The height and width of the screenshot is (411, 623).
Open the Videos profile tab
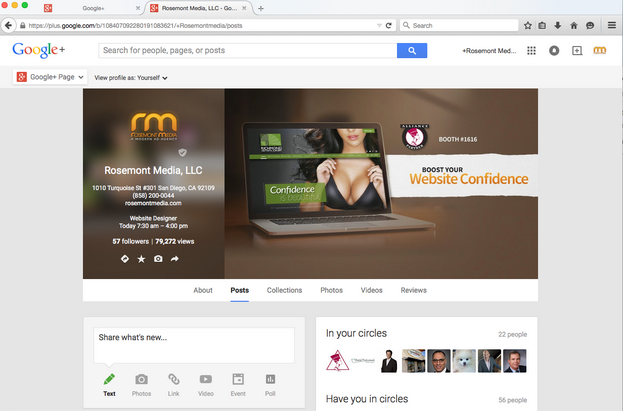coord(371,290)
